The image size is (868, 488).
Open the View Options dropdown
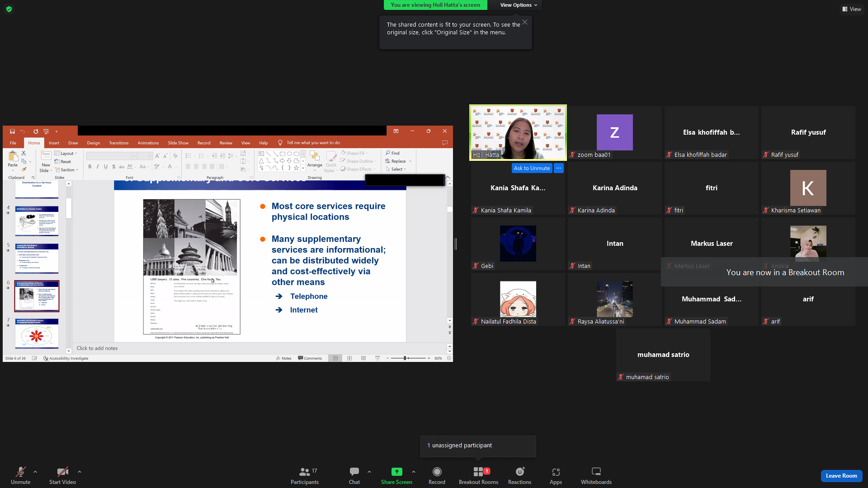click(x=519, y=5)
